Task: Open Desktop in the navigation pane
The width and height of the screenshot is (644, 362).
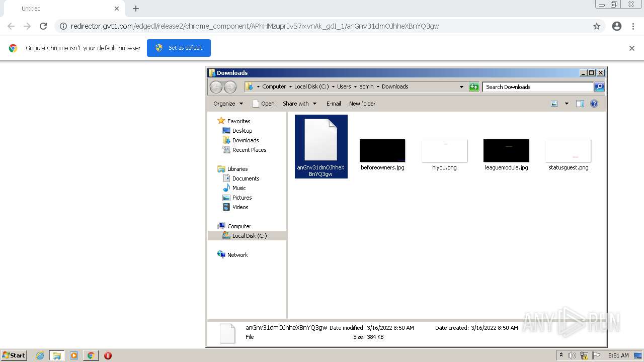Action: coord(242,131)
